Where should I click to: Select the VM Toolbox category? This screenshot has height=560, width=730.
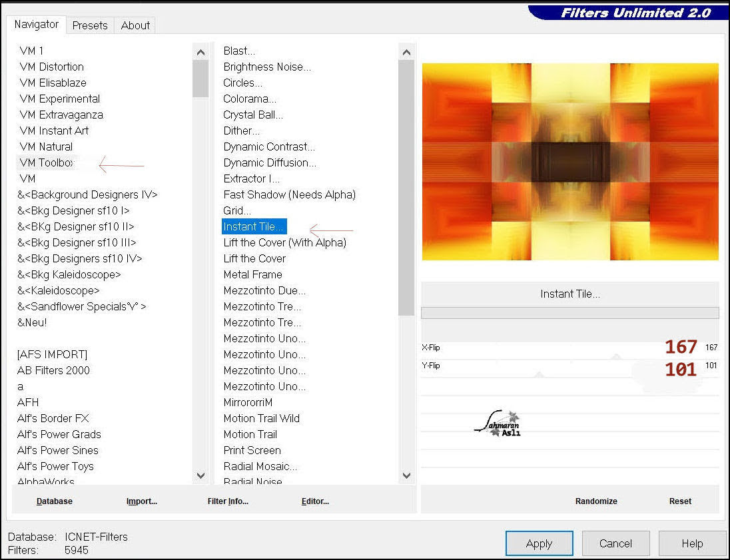47,162
